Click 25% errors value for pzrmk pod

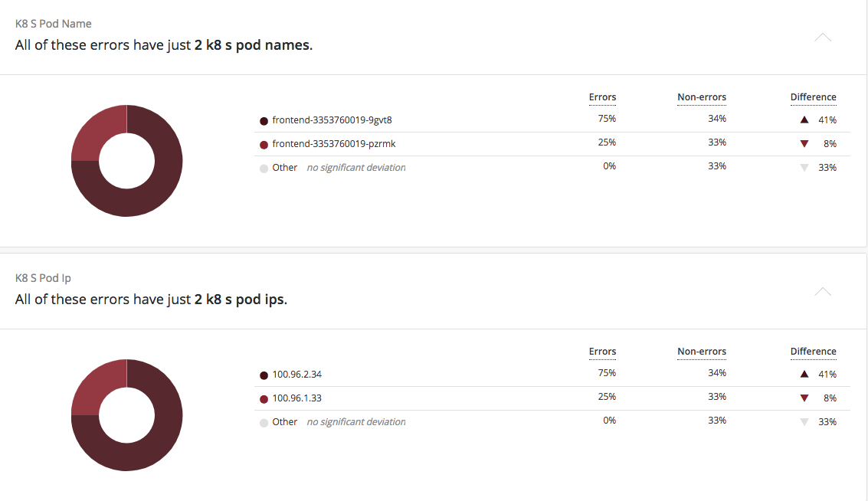pyautogui.click(x=607, y=142)
